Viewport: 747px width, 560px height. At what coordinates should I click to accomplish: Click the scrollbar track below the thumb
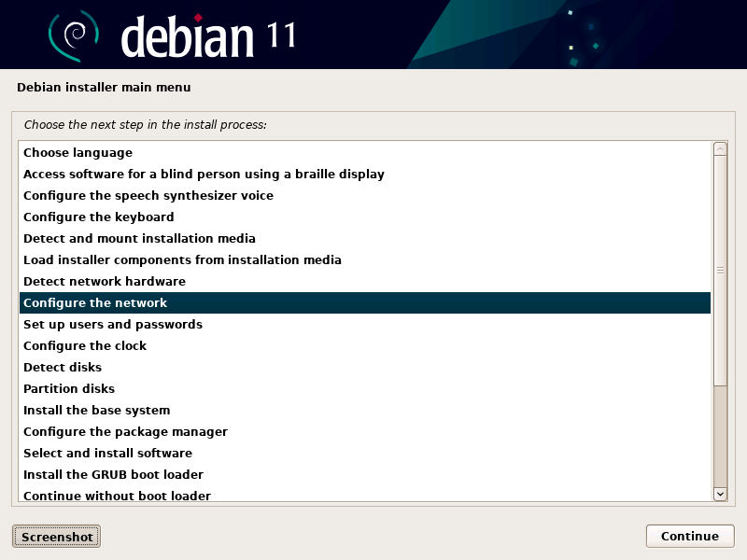[720, 436]
